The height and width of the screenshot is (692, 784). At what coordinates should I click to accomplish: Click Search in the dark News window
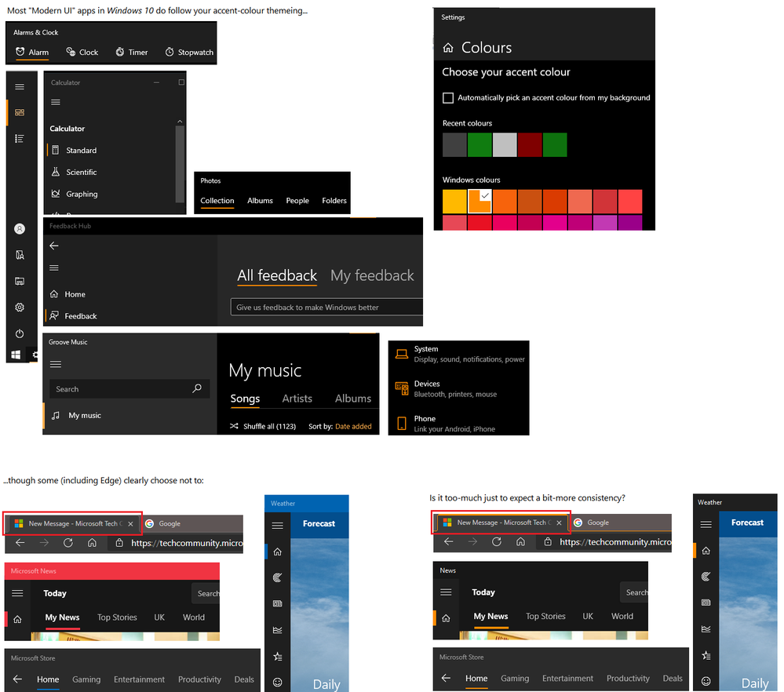634,592
